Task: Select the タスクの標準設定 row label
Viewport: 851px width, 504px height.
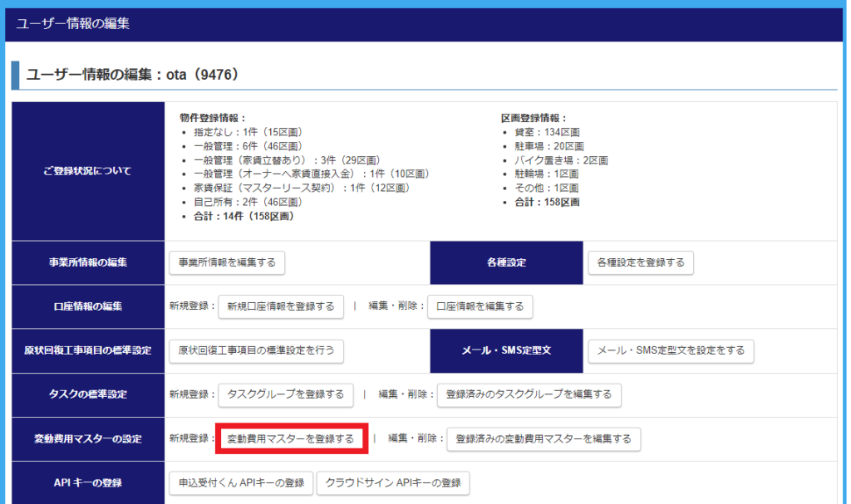Action: 88,394
